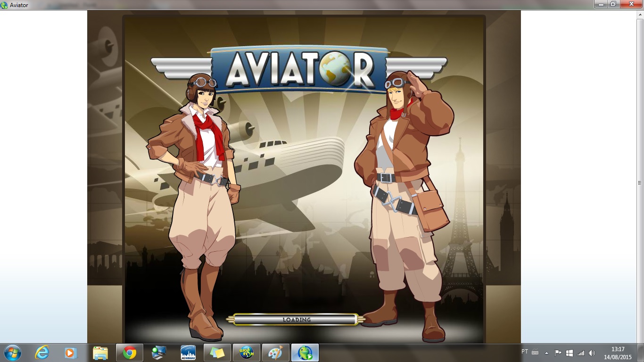Click the Aviator loading progress bar
The height and width of the screenshot is (362, 644).
296,320
